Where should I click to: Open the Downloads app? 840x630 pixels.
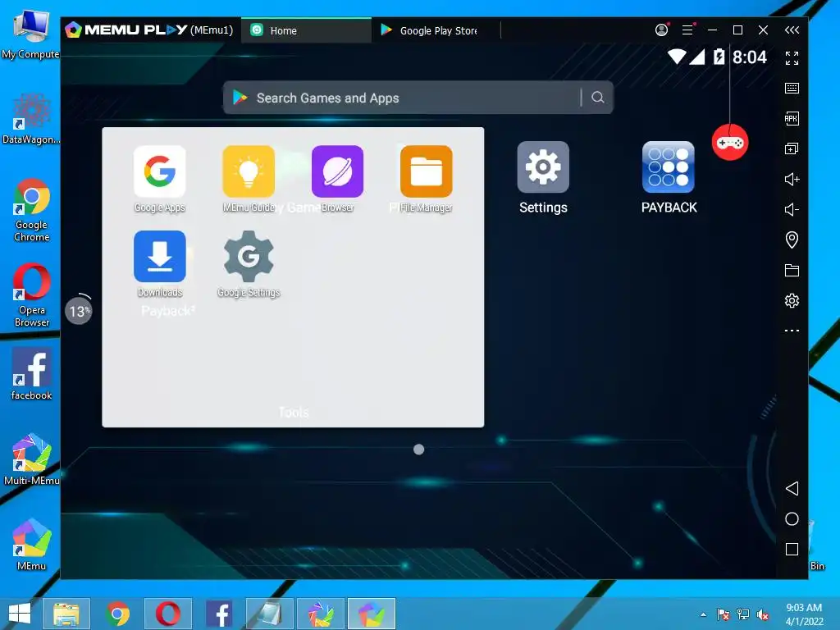pyautogui.click(x=160, y=256)
